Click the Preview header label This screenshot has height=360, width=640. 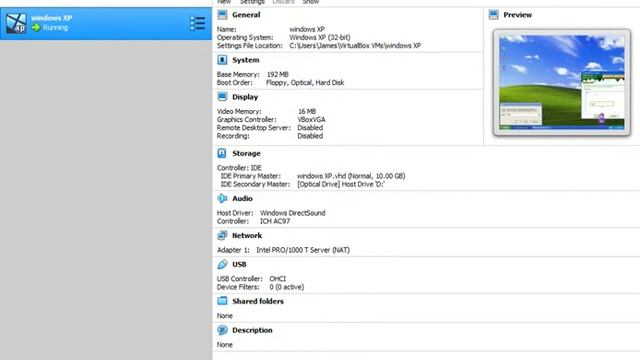[x=518, y=15]
